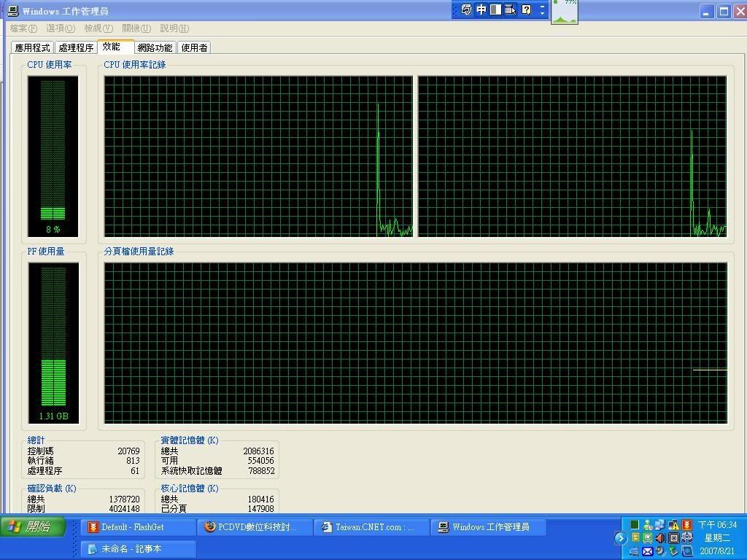This screenshot has height=560, width=747.
Task: Switch to Default - FlashGet taskbar button
Action: click(139, 527)
